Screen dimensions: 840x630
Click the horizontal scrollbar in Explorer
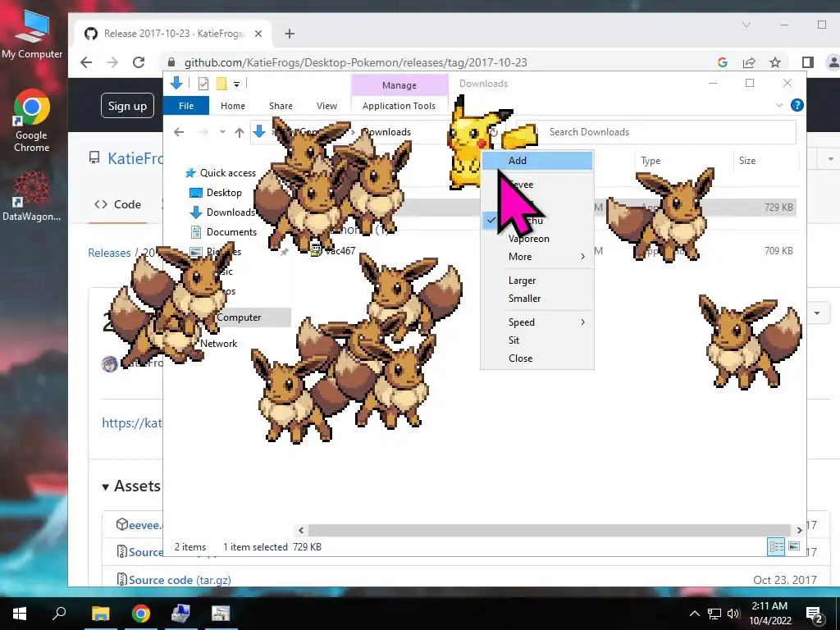point(549,530)
